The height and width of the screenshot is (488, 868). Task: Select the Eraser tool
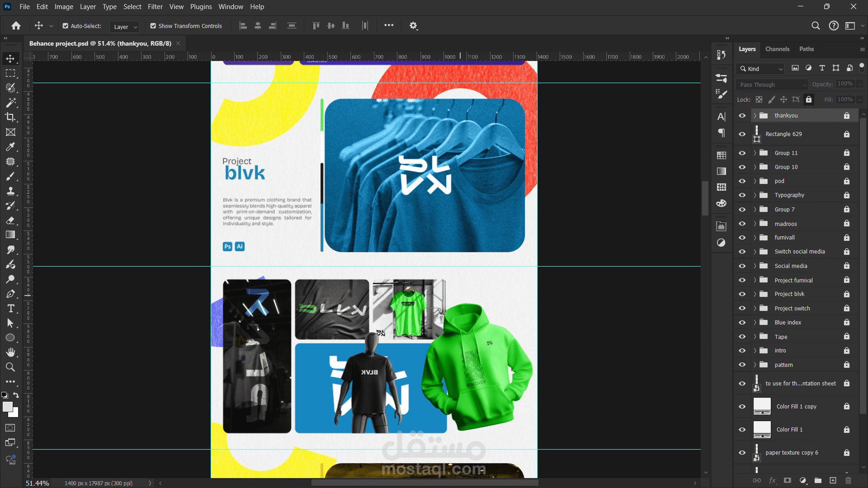[10, 221]
